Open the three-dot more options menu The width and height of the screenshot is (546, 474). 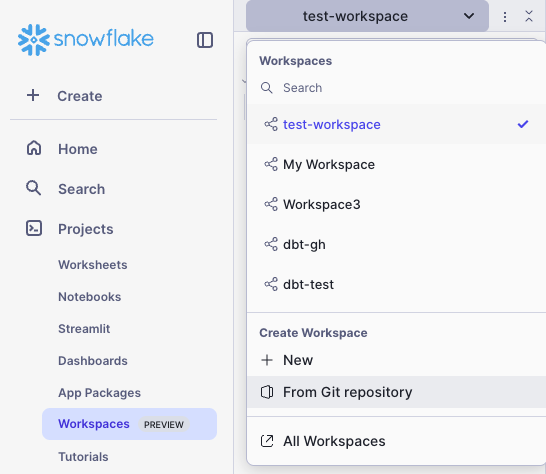pos(505,16)
